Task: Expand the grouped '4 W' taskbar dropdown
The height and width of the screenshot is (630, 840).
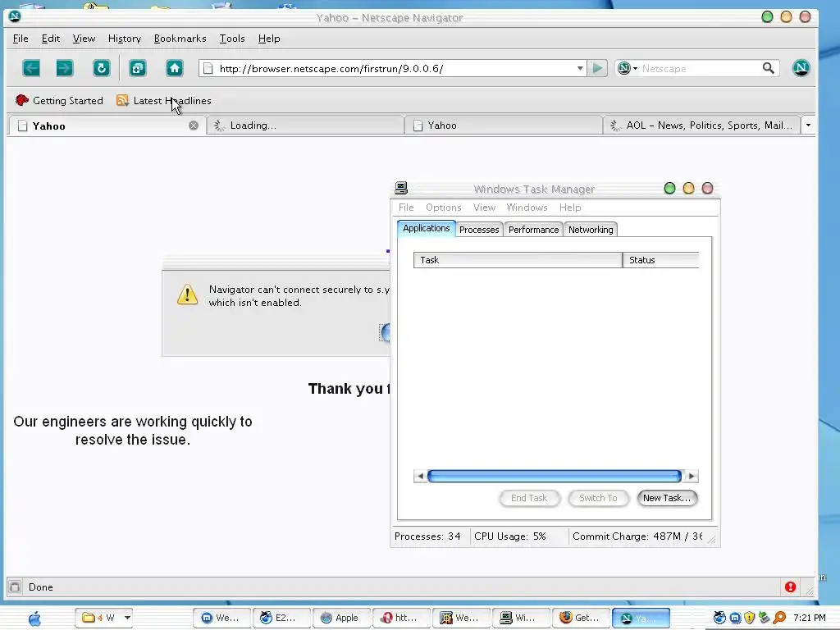Action: tap(127, 618)
